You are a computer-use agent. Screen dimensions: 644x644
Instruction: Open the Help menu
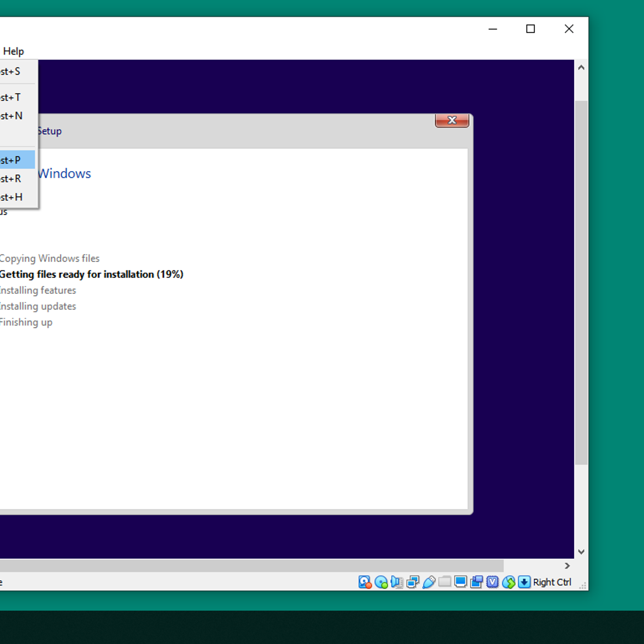(x=13, y=52)
